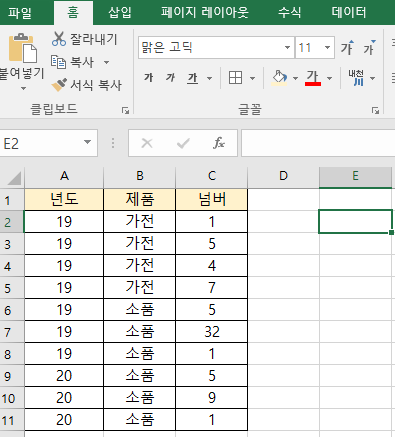This screenshot has width=395, height=437.
Task: Open the Copy dropdown arrow
Action: [x=106, y=62]
